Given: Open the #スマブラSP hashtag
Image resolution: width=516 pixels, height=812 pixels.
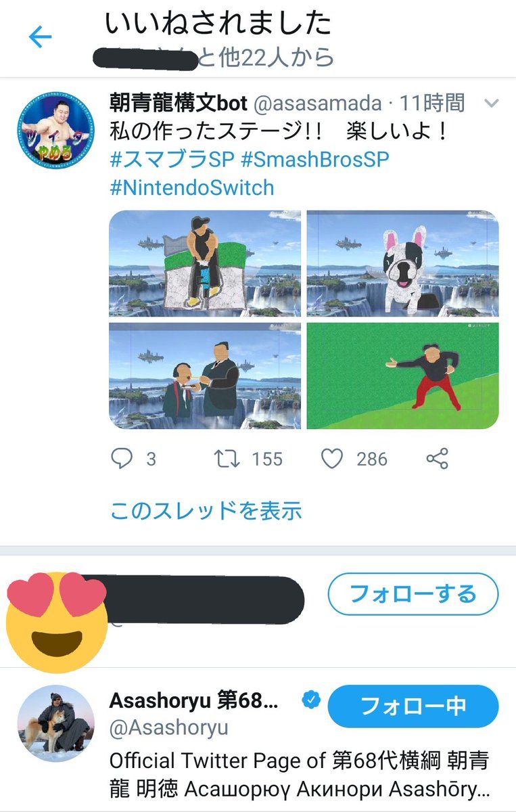Looking at the screenshot, I should [171, 159].
